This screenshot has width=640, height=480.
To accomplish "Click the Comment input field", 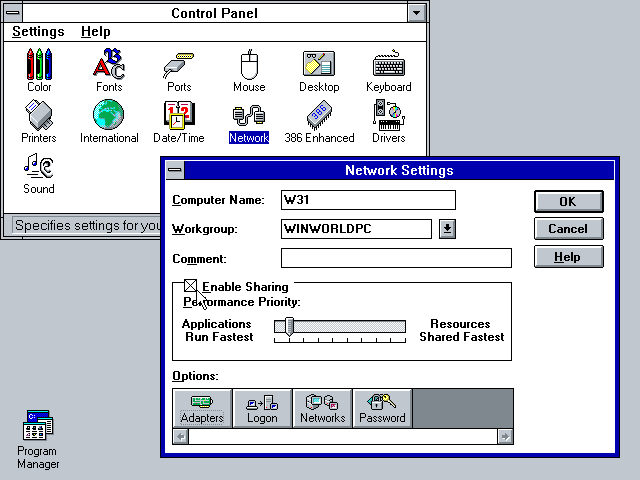I will point(396,258).
